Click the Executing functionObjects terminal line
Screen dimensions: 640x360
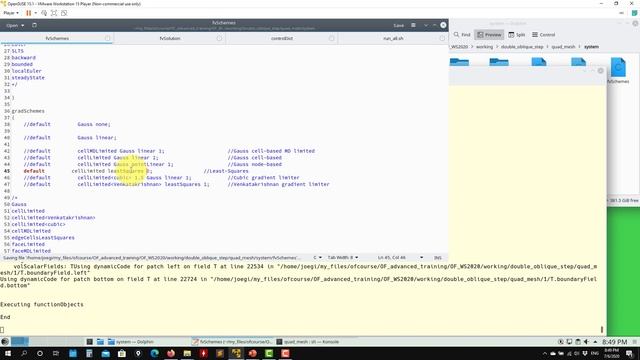42,304
